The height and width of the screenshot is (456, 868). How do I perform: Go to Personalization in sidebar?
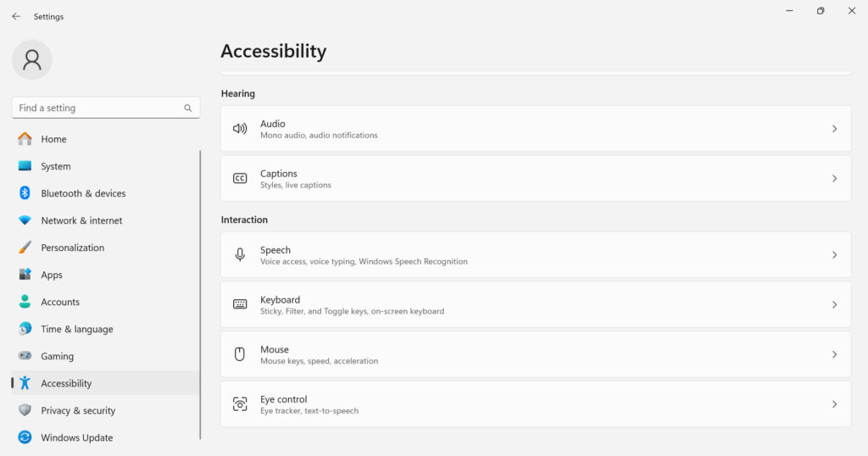72,247
